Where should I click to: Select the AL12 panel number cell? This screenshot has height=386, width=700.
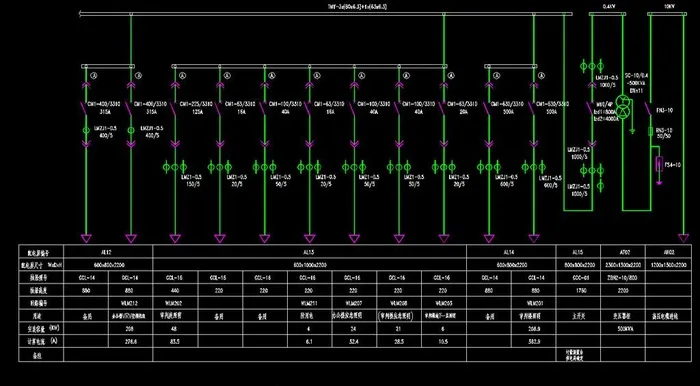[x=108, y=252]
